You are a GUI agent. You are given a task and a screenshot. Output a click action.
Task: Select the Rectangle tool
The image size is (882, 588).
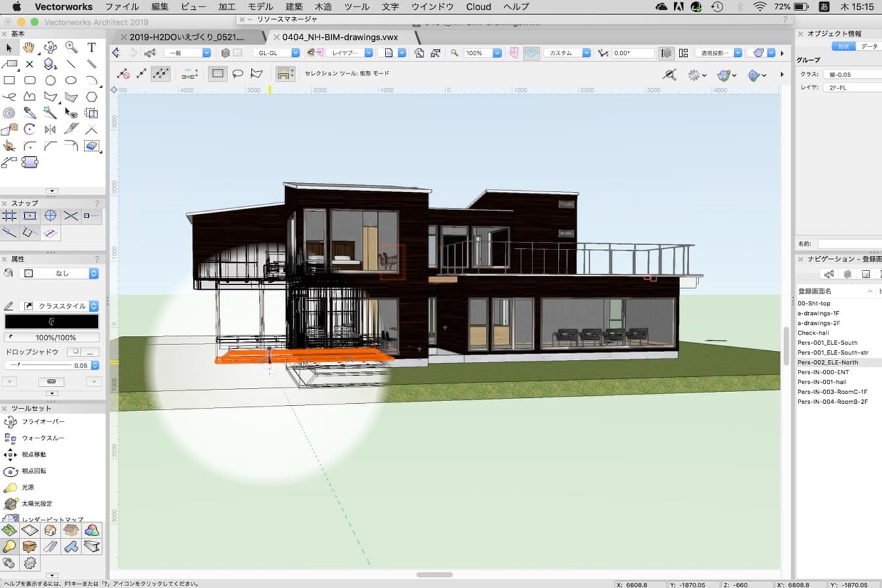point(9,80)
